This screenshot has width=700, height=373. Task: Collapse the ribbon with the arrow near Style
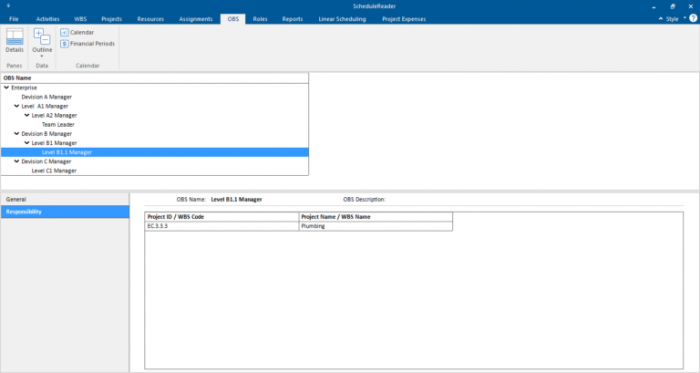click(x=661, y=19)
